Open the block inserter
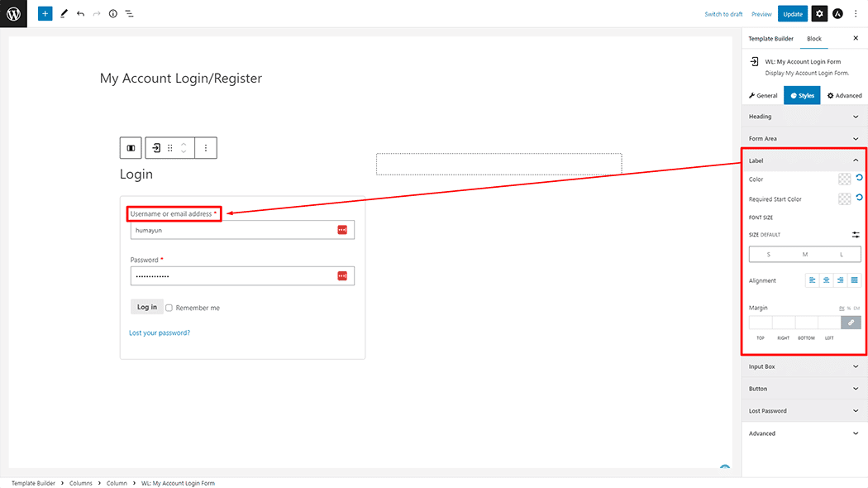This screenshot has height=488, width=868. pyautogui.click(x=45, y=13)
